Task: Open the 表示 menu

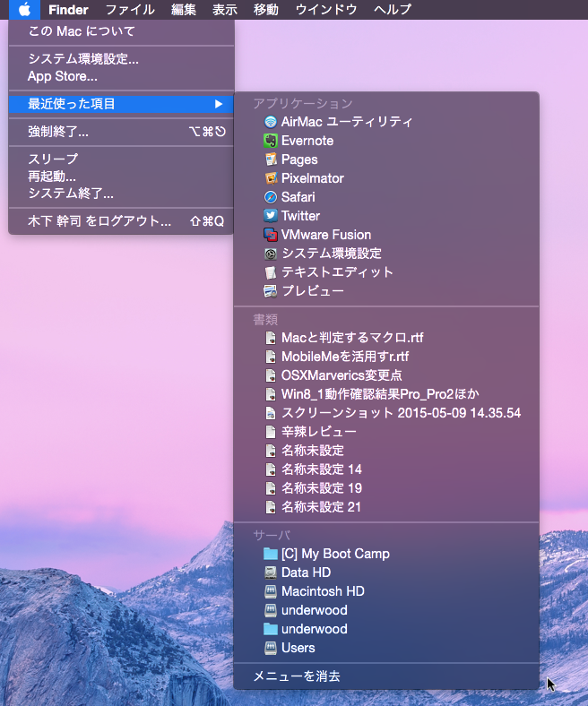Action: click(x=225, y=10)
